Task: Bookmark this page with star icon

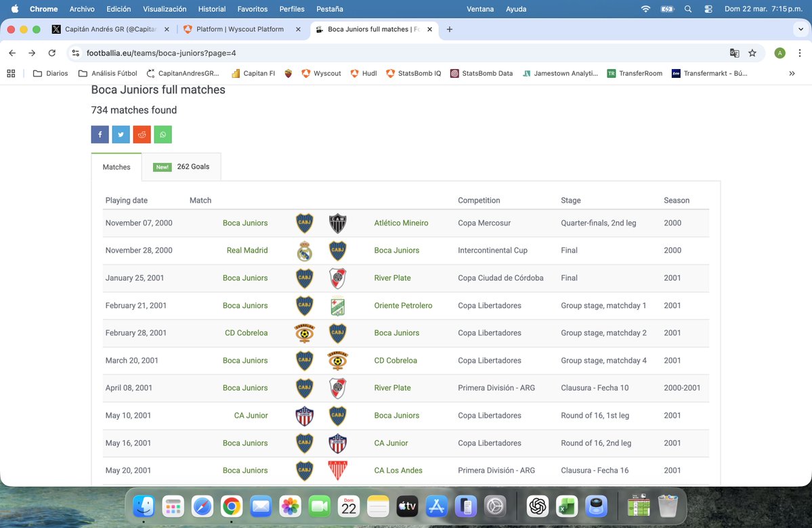Action: (752, 53)
